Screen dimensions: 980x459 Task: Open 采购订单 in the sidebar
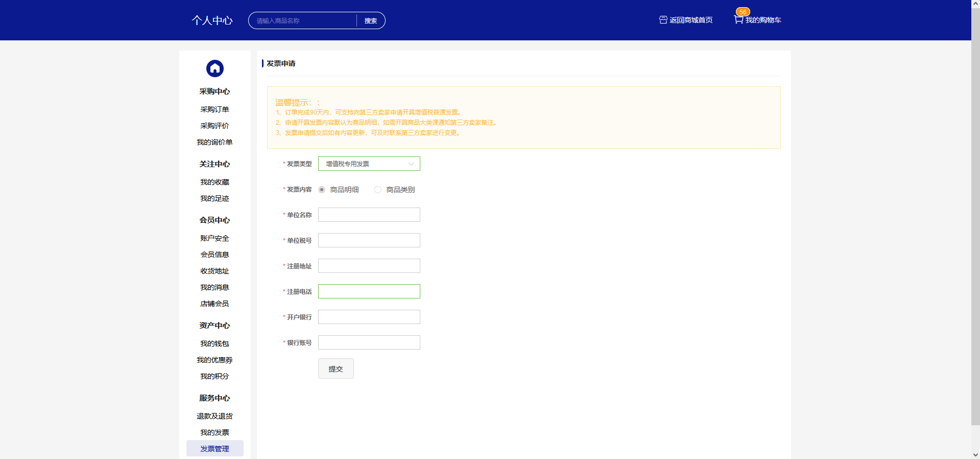(x=214, y=109)
